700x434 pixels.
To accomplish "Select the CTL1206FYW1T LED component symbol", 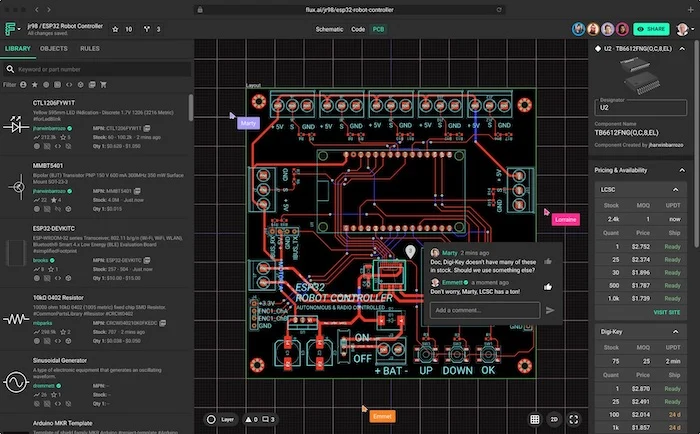I will (16, 125).
